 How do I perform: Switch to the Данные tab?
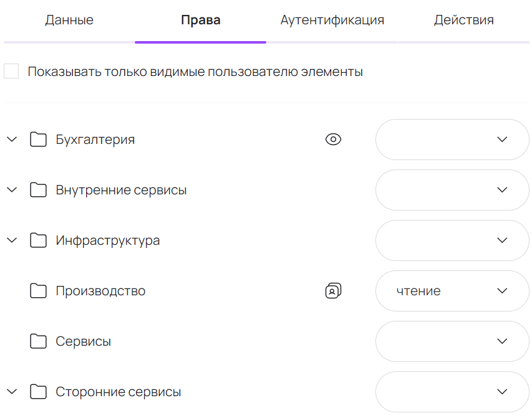point(69,19)
